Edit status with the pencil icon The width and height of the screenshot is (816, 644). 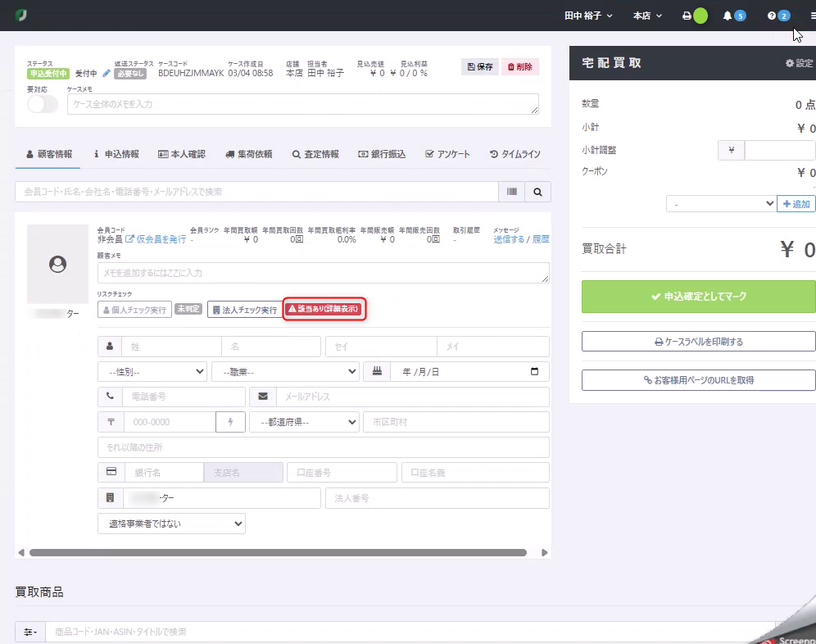click(x=107, y=74)
